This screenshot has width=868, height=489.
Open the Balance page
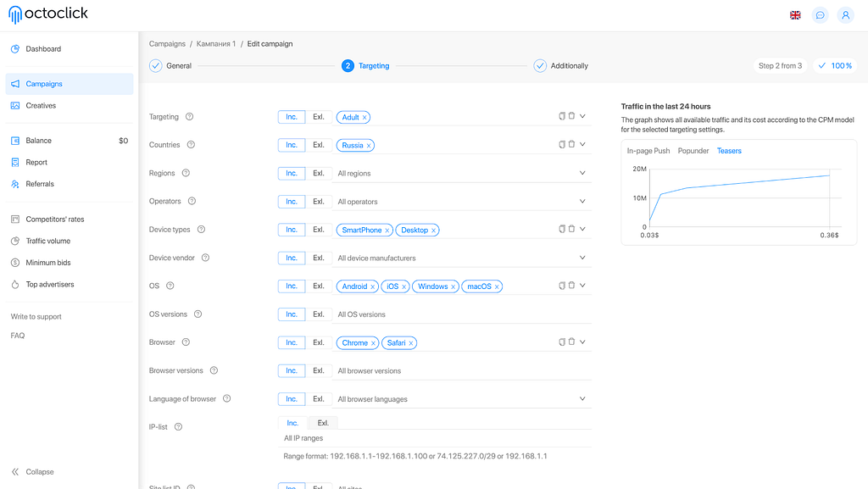coord(70,141)
